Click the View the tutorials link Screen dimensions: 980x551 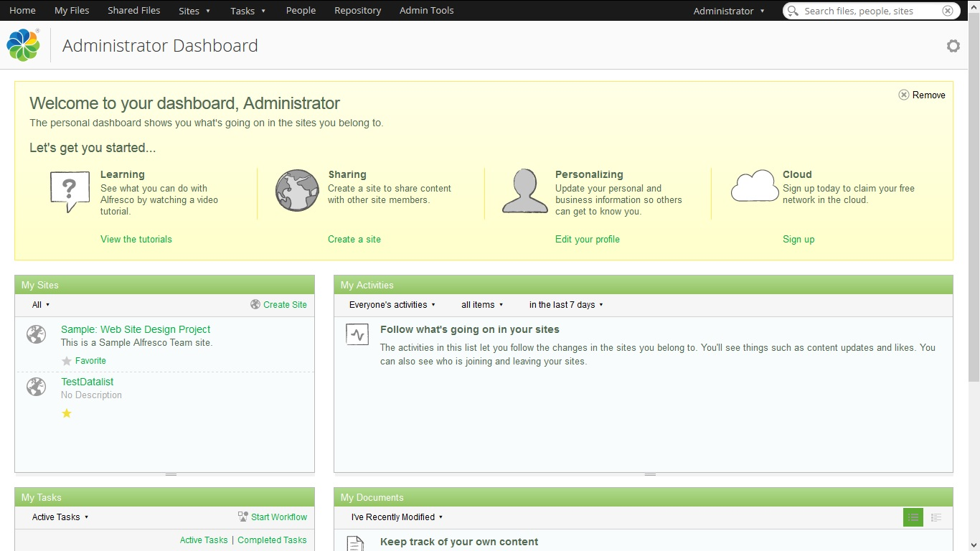click(136, 239)
